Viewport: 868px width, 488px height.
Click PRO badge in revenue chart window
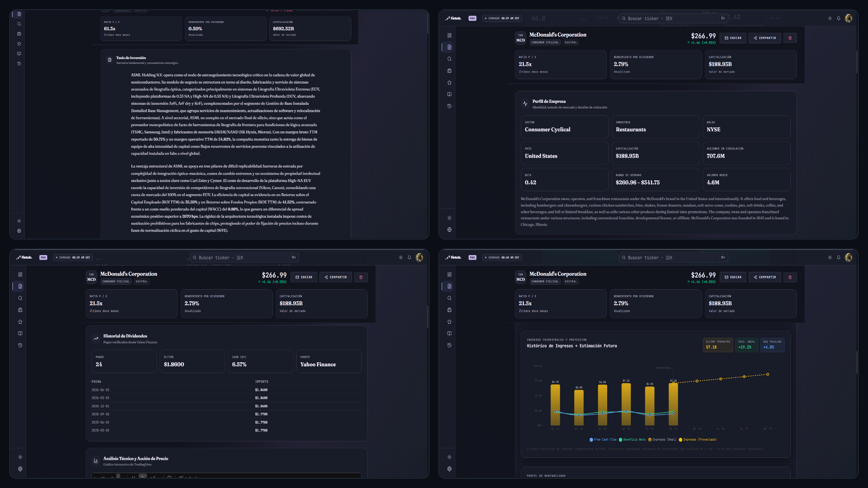click(x=472, y=257)
